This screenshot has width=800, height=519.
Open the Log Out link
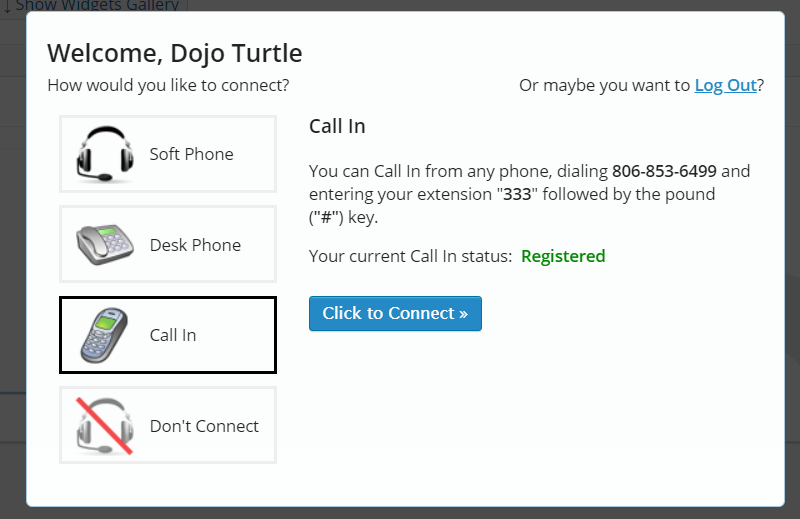pyautogui.click(x=725, y=85)
